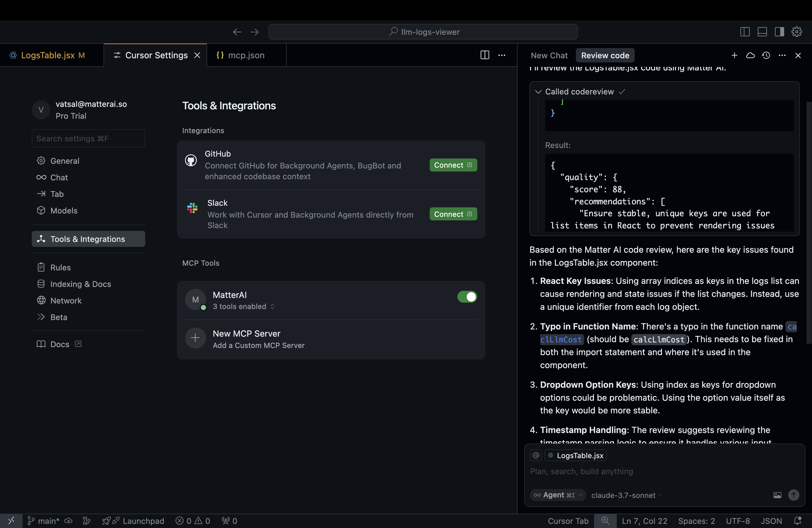Disable the MatterAI MCP toggle

(x=467, y=297)
